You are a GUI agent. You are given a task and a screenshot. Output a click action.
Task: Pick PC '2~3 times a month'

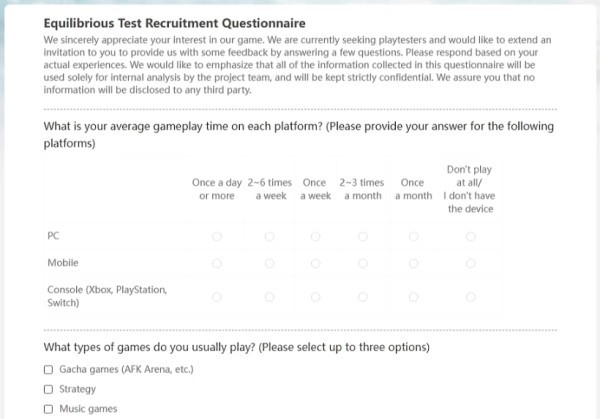tap(362, 237)
